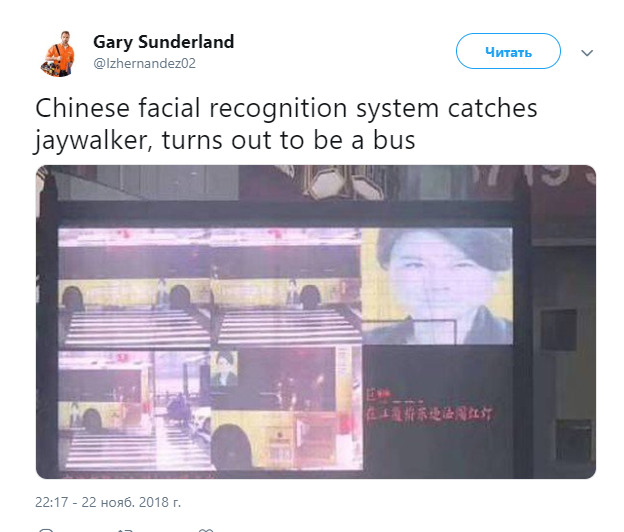Viewport: 624px width, 532px height.
Task: Click the top-middle crosswalk camera frame
Action: coord(287,287)
